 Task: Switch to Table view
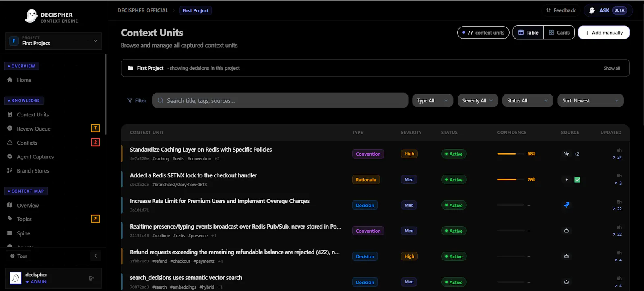click(528, 33)
